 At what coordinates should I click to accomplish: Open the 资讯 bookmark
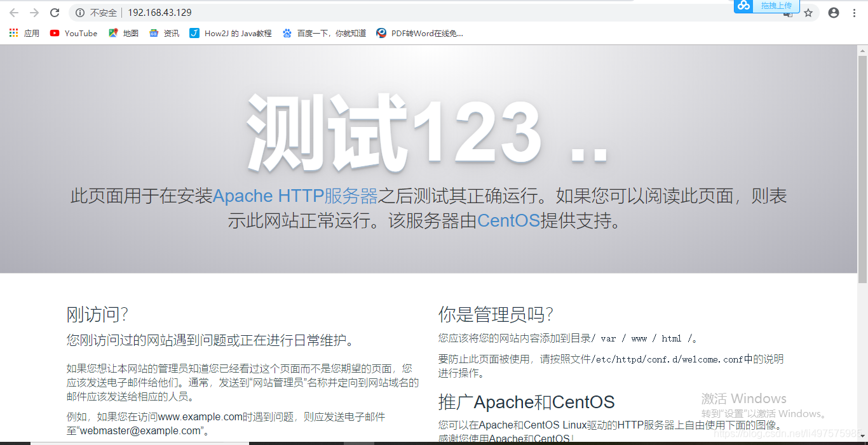point(164,33)
